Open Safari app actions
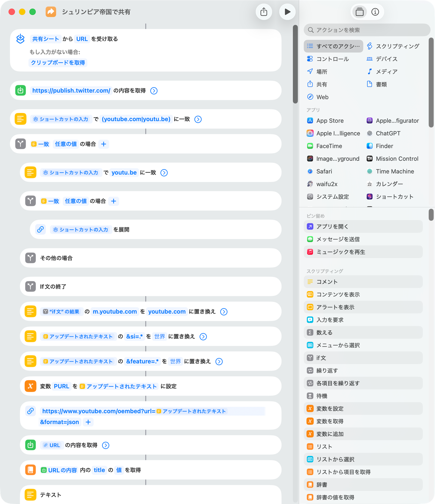This screenshot has width=435, height=504. click(x=319, y=171)
